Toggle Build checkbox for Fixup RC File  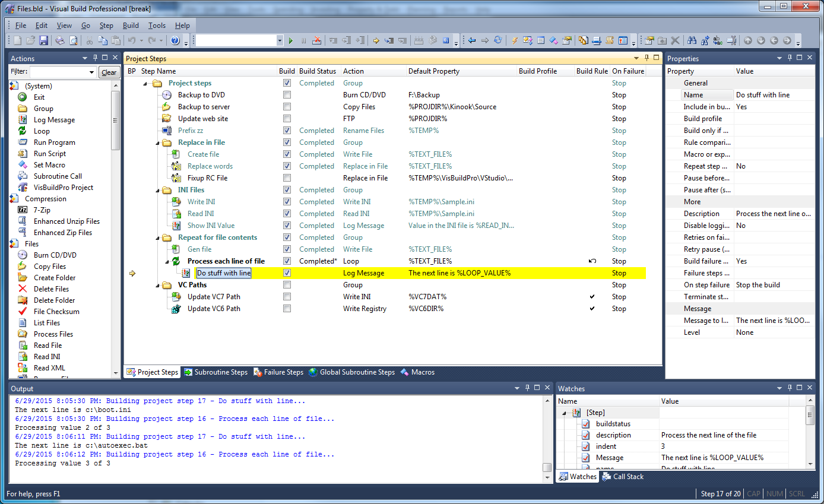[x=287, y=178]
